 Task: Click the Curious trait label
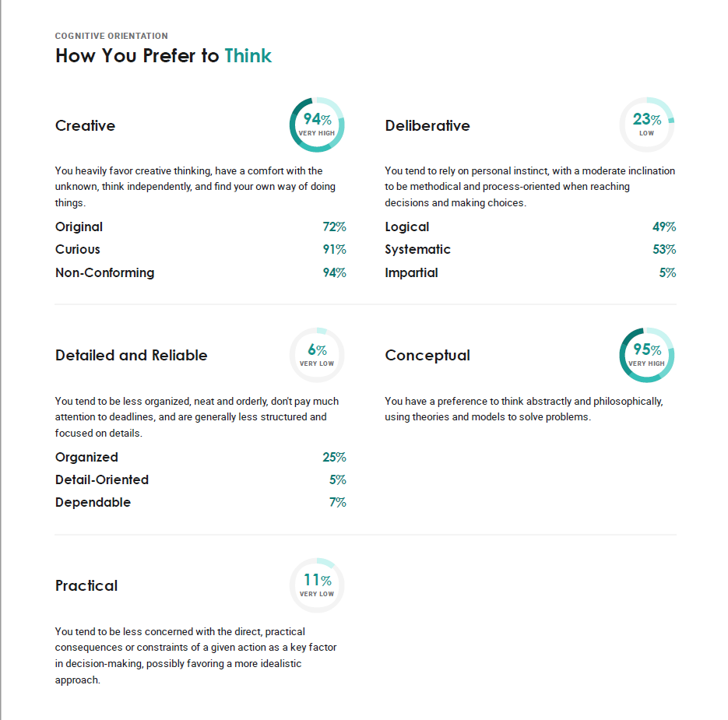click(x=78, y=249)
